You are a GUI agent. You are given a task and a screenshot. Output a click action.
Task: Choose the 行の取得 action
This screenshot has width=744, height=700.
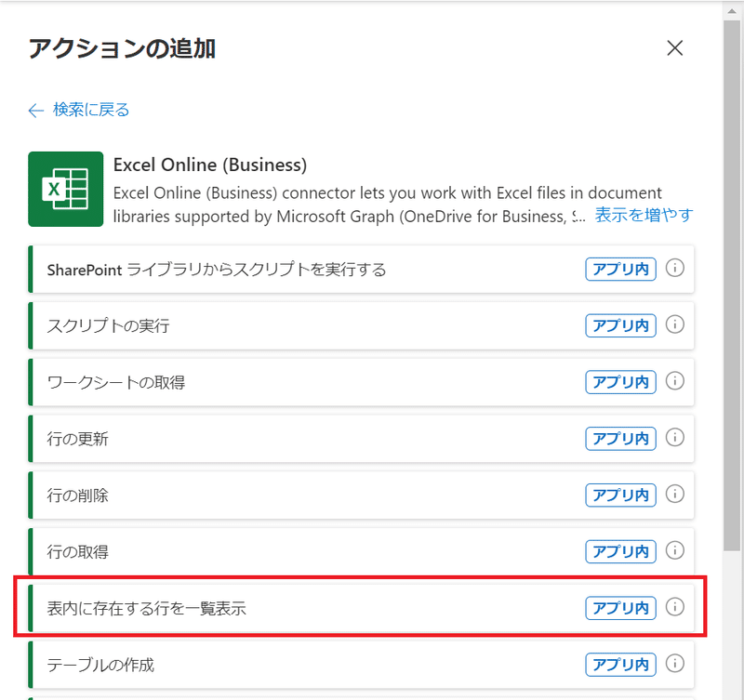tap(361, 551)
